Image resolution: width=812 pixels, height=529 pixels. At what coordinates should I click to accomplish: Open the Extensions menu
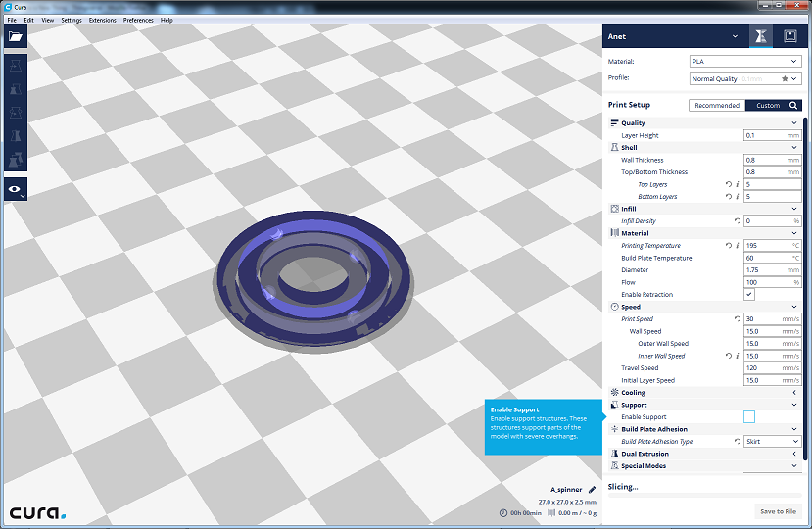coord(103,20)
